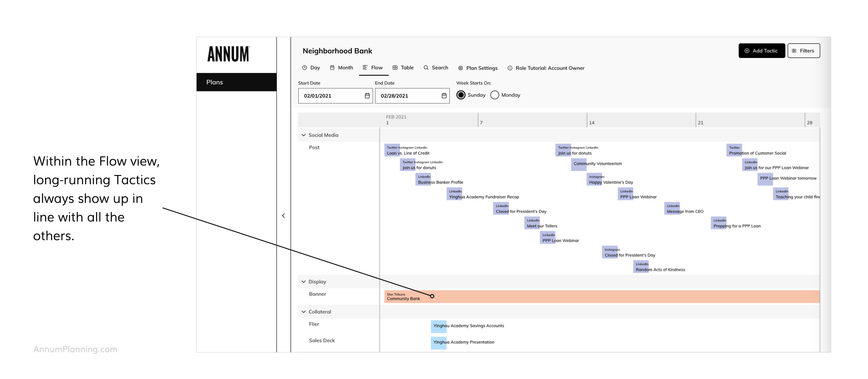Screen dimensions: 868x379
Task: Open the End Date calendar picker icon
Action: coord(444,96)
